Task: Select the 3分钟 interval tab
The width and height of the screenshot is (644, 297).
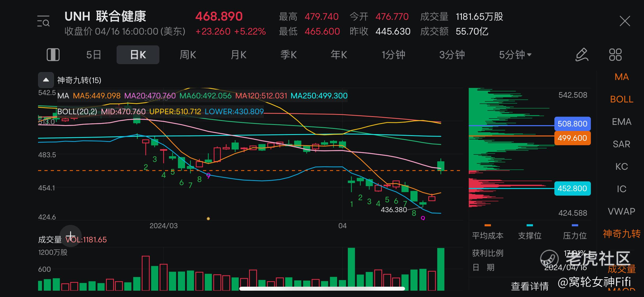Action: (x=452, y=55)
